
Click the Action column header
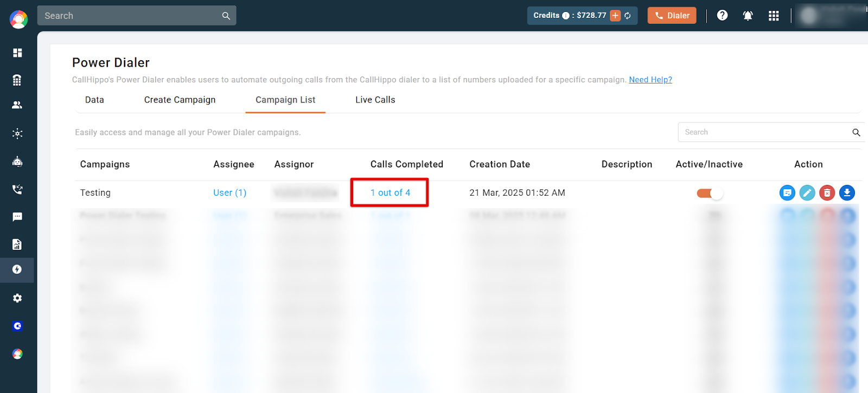pyautogui.click(x=808, y=164)
